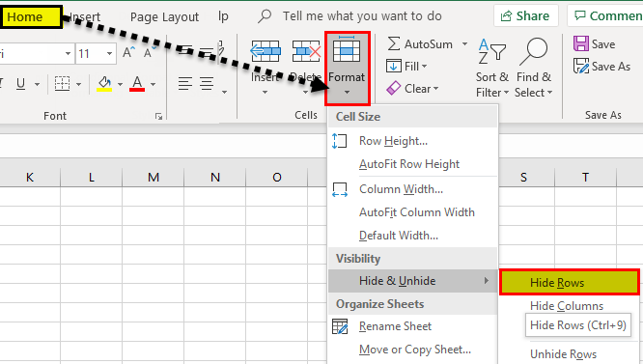Viewport: 643px width, 364px height.
Task: Open the Font dialog launcher
Action: (159, 117)
